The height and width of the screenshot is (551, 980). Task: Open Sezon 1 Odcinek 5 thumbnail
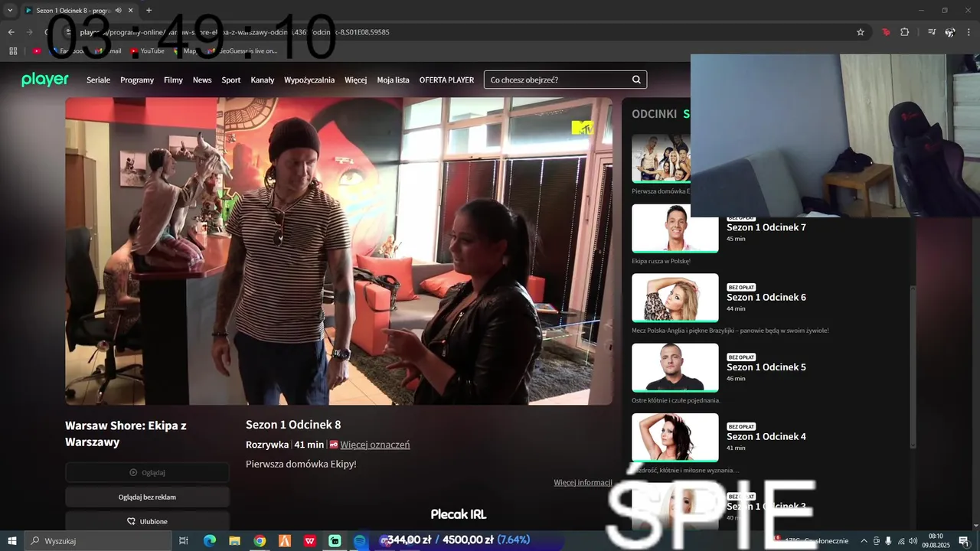[675, 367]
